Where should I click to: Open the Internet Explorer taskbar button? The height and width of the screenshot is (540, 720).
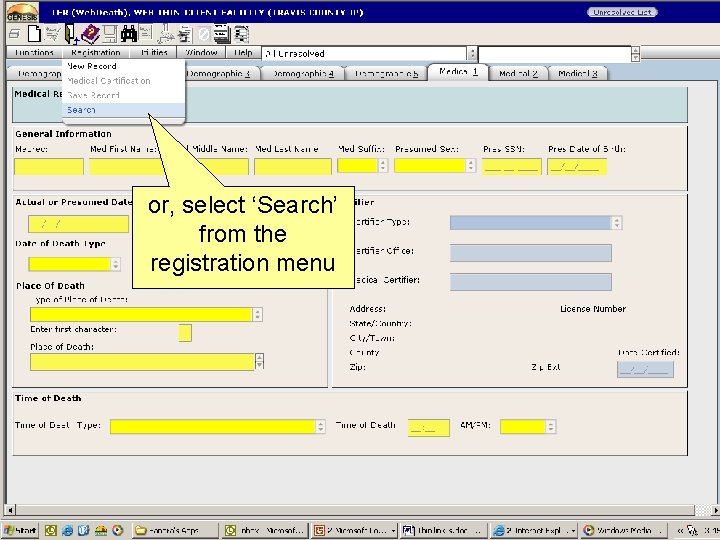click(534, 531)
